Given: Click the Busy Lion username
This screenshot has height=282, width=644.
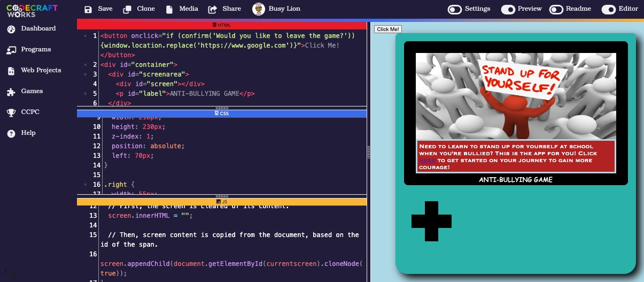Looking at the screenshot, I should pyautogui.click(x=285, y=9).
